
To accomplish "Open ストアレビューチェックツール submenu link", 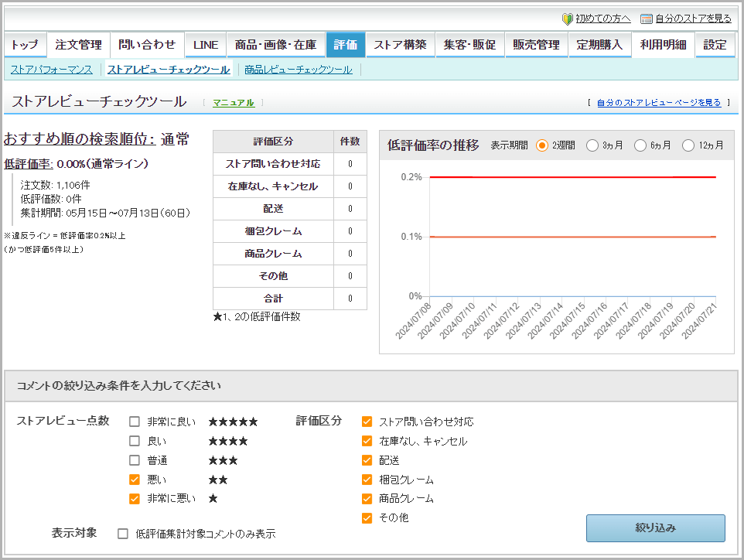I will (169, 70).
